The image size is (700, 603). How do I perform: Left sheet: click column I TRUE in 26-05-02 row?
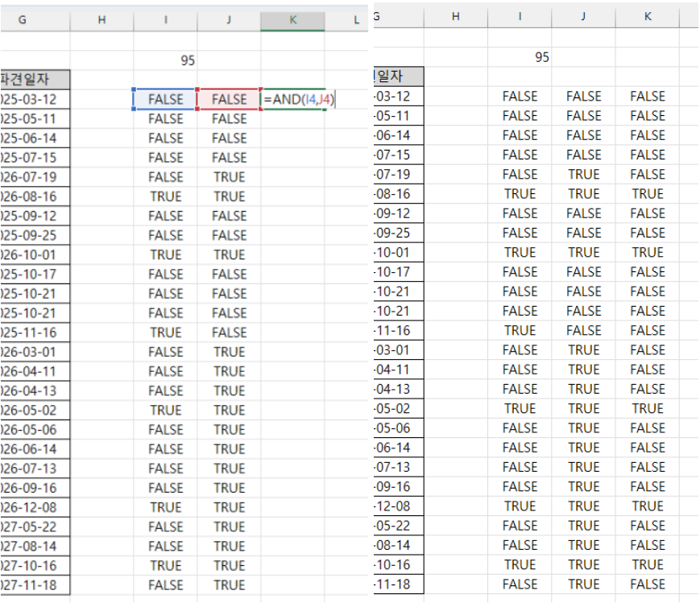click(x=166, y=410)
